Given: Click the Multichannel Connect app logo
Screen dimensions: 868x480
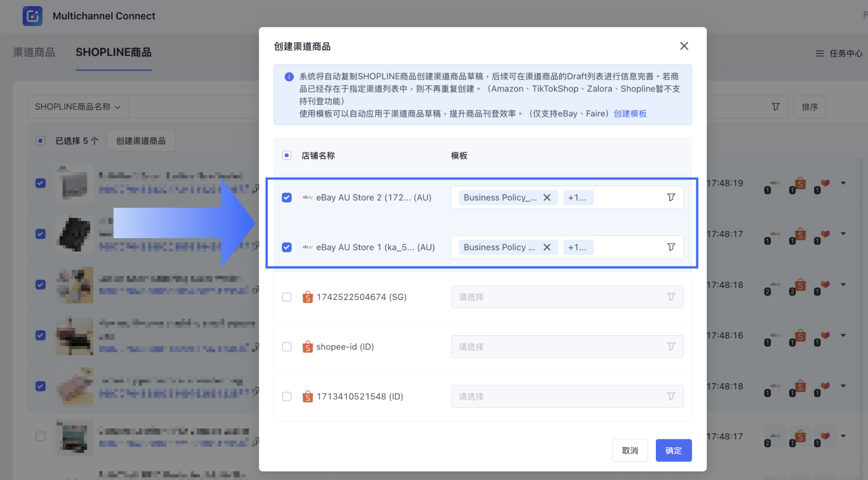Looking at the screenshot, I should click(x=32, y=16).
